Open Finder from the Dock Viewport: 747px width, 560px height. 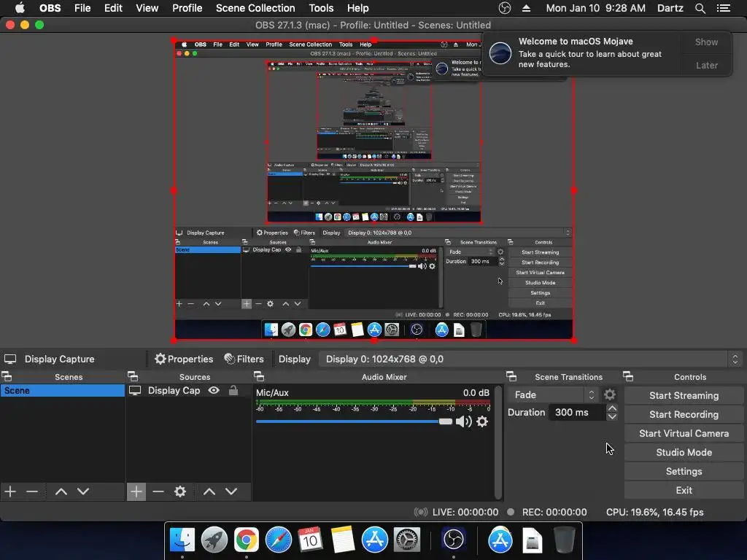pyautogui.click(x=182, y=540)
